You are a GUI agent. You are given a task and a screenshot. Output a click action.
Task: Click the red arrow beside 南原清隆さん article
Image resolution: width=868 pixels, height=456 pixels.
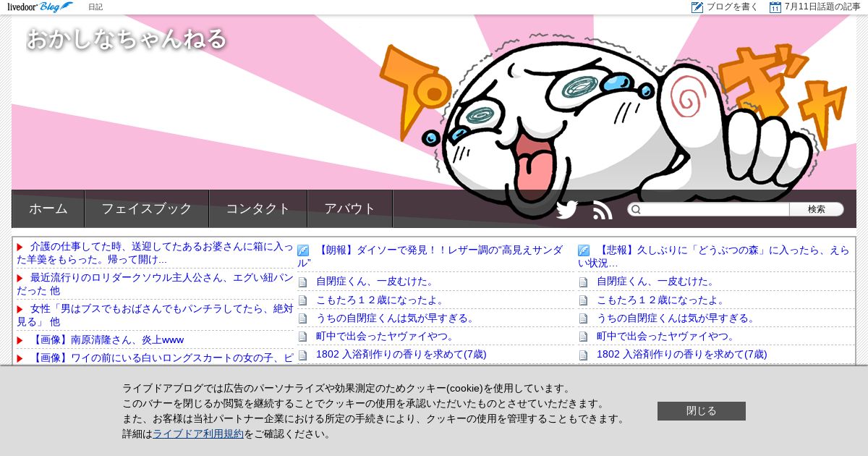tap(20, 340)
